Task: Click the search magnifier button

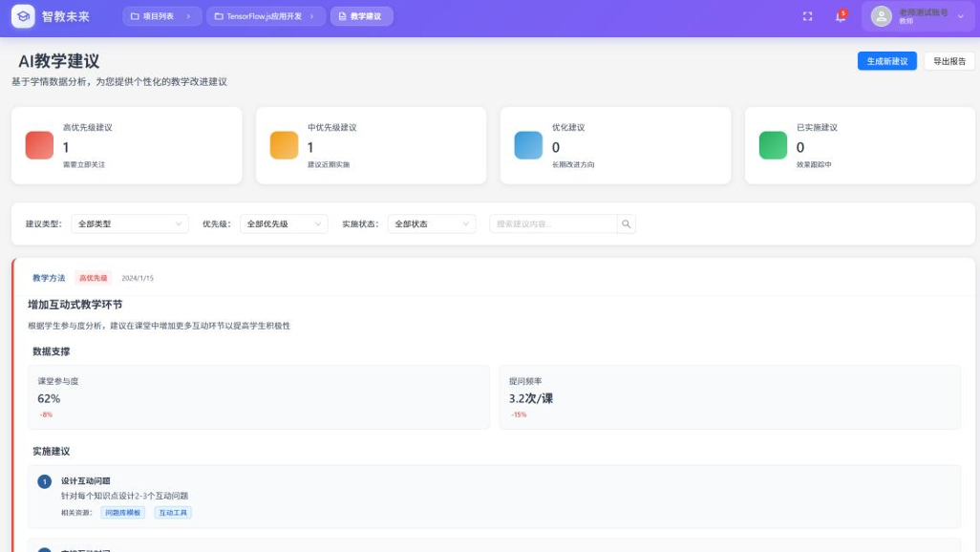Action: (627, 224)
